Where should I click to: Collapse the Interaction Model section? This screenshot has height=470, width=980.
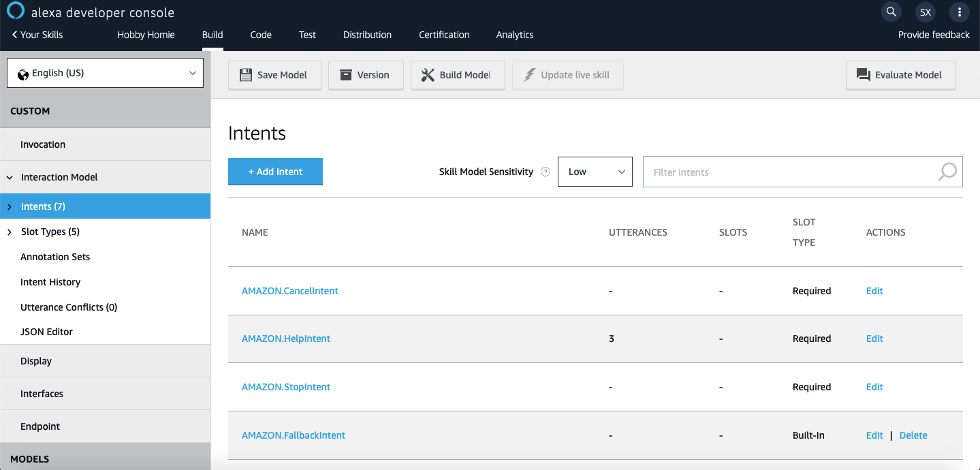pos(10,177)
